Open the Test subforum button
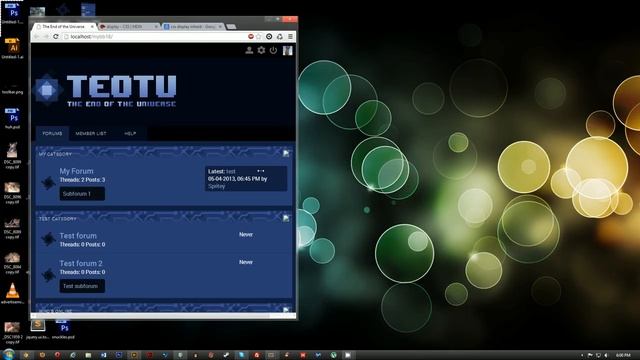This screenshot has width=640, height=360. [x=82, y=286]
